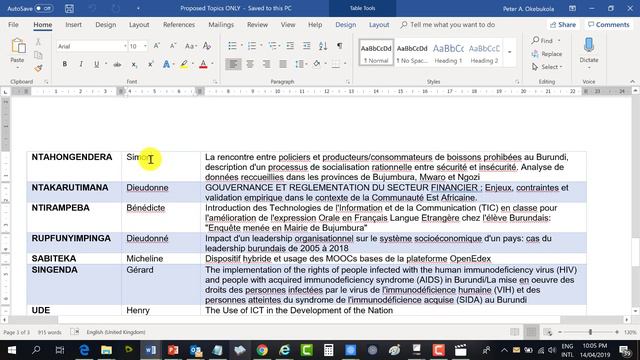Open Table Tools Layout tab
This screenshot has height=360, width=640.
pos(379,24)
